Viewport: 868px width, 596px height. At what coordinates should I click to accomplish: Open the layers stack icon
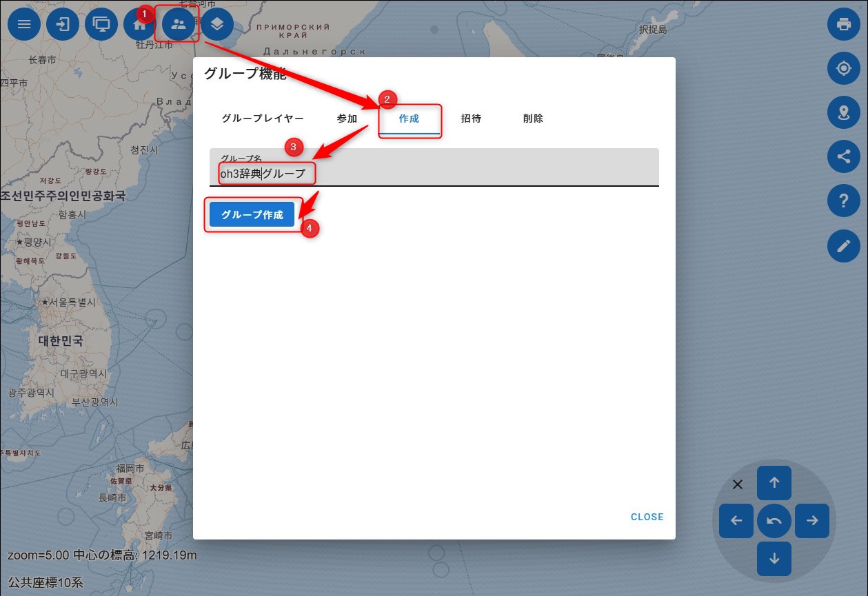[217, 25]
